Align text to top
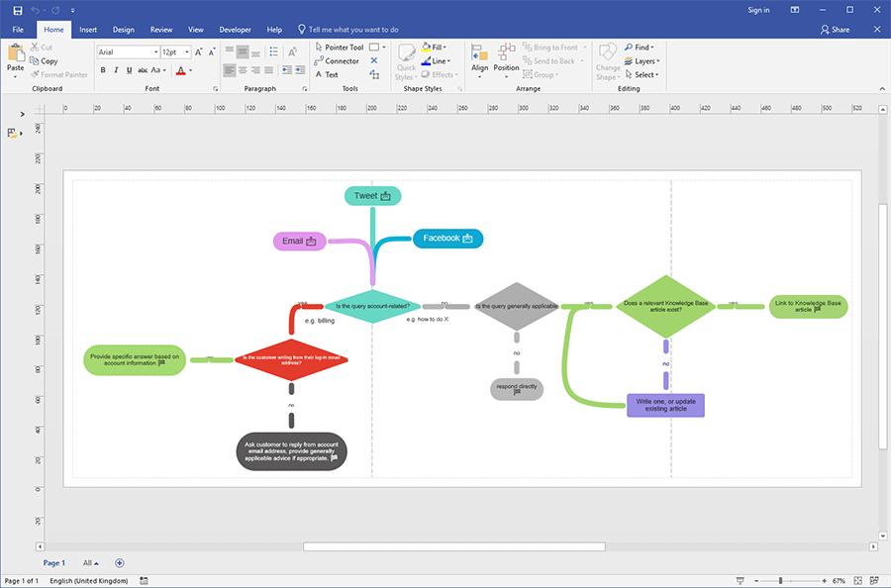 [x=230, y=51]
